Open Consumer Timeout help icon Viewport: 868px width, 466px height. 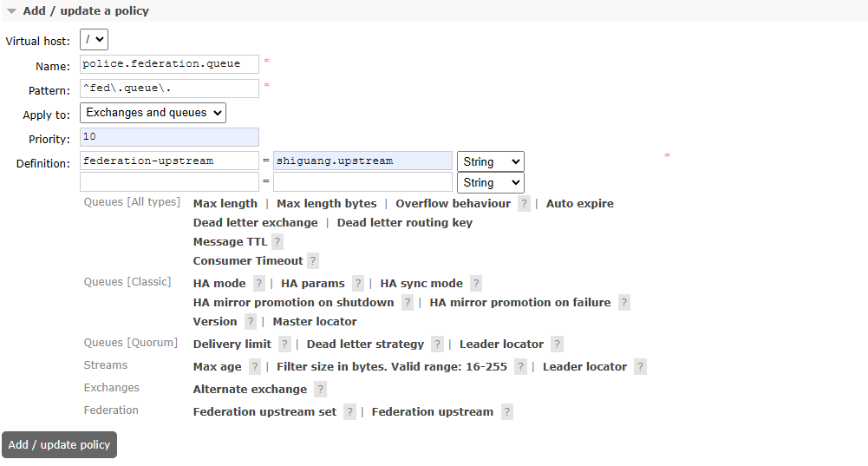pos(313,261)
